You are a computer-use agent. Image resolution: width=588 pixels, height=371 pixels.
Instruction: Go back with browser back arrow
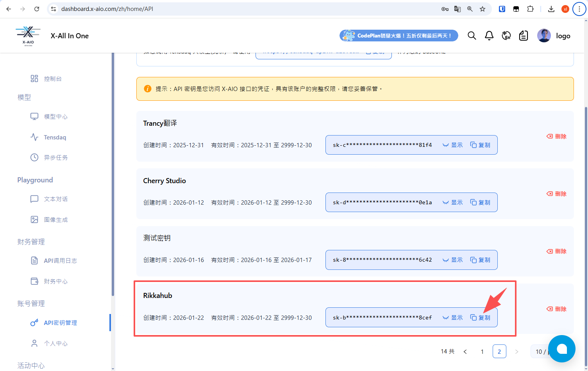[x=9, y=9]
